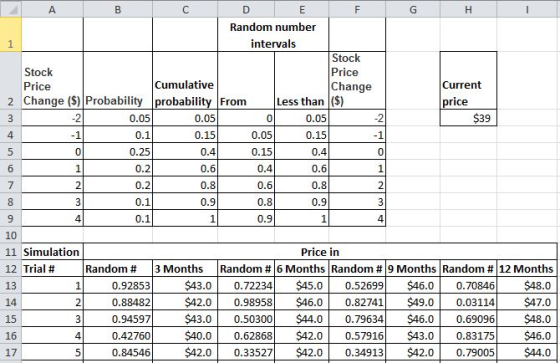Select column H header
The width and height of the screenshot is (560, 363).
[x=469, y=9]
